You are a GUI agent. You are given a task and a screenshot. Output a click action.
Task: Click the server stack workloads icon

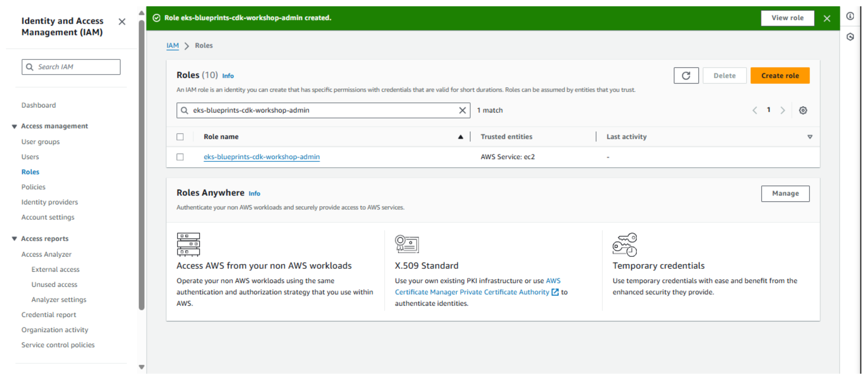(188, 245)
